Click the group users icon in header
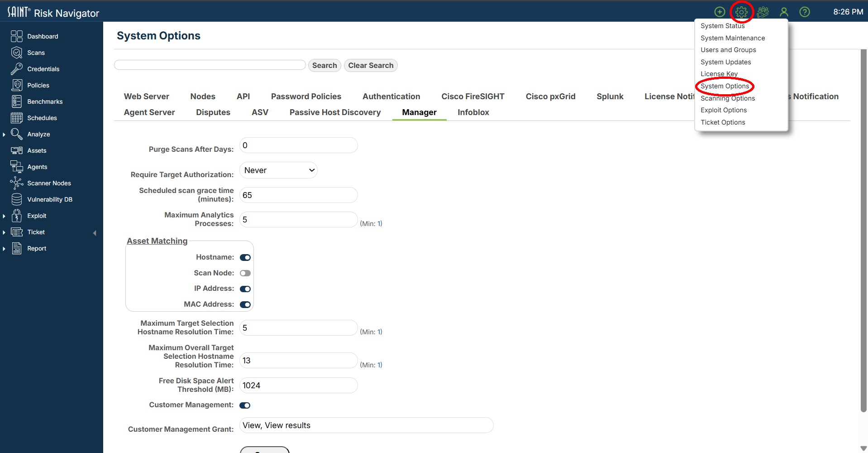 point(763,12)
